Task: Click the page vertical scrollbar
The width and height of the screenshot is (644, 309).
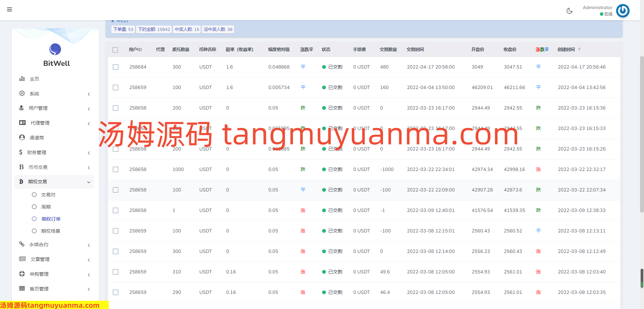Action: click(642, 134)
